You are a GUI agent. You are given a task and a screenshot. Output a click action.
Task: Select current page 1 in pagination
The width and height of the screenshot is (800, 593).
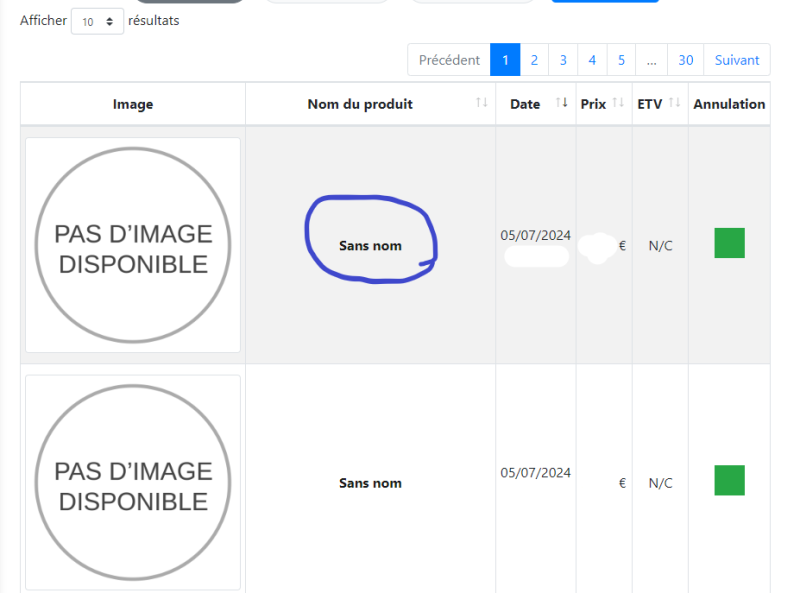pyautogui.click(x=505, y=60)
